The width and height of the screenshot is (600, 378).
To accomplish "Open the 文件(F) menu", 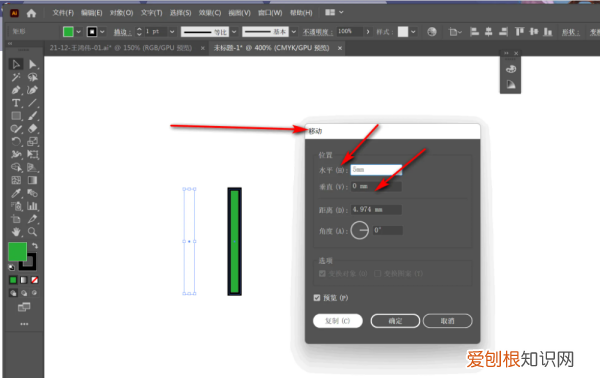I will coord(63,13).
